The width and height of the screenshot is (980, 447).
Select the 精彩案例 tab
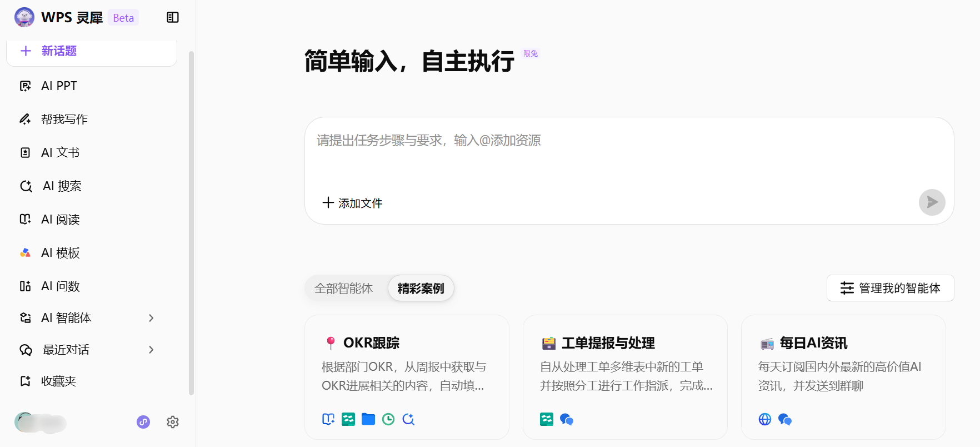click(421, 289)
